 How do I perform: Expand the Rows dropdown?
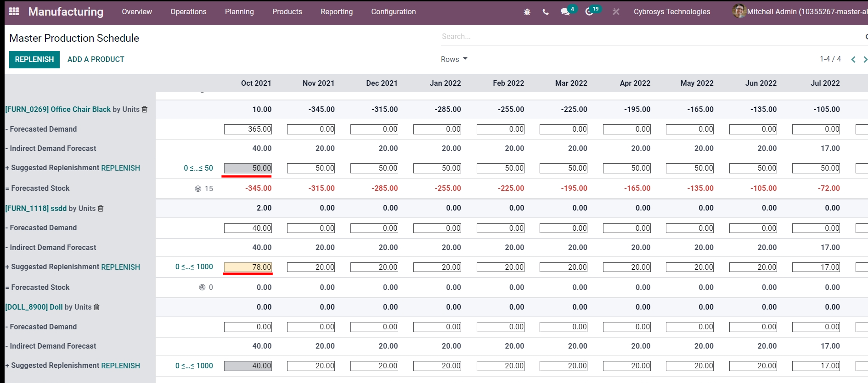454,59
